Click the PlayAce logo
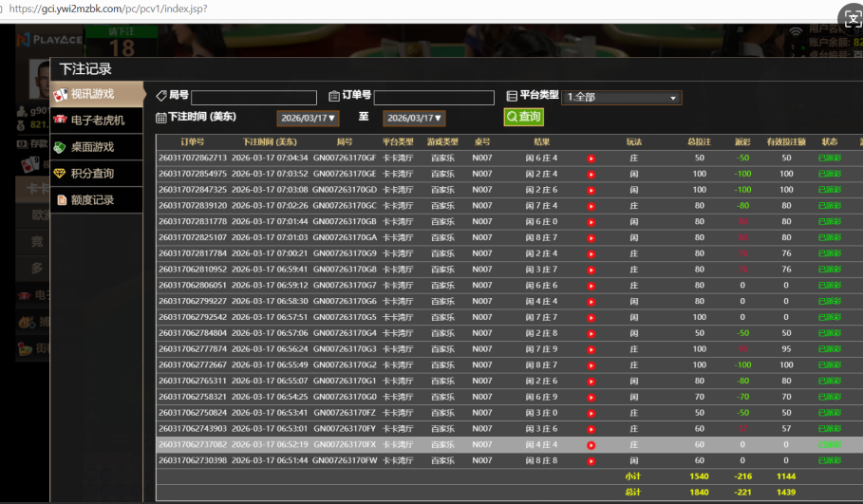Viewport: 863px width, 504px height. (x=50, y=40)
